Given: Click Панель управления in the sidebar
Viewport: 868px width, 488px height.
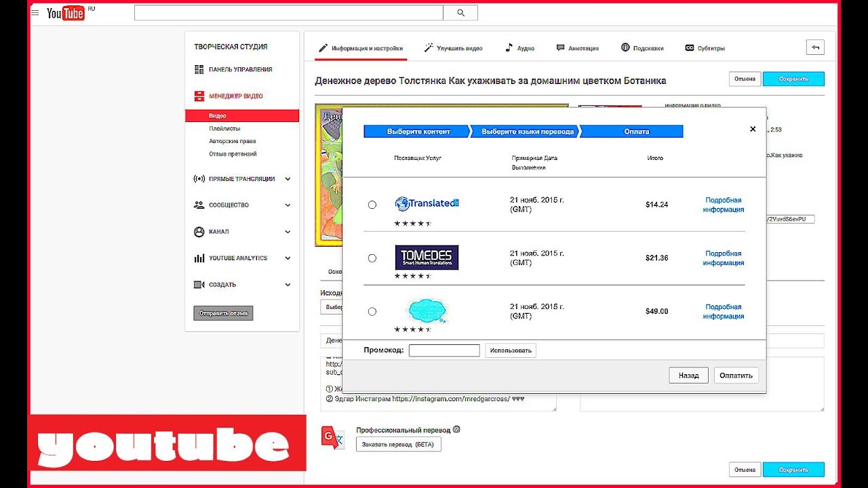Looking at the screenshot, I should tap(240, 69).
